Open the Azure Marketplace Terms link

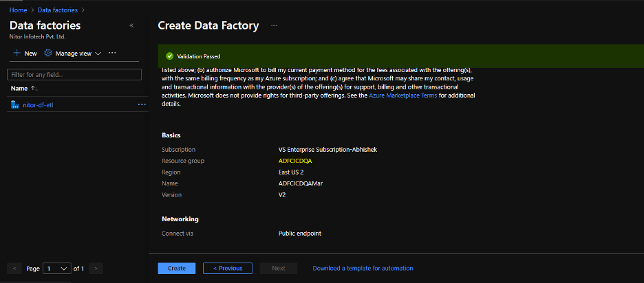(403, 95)
